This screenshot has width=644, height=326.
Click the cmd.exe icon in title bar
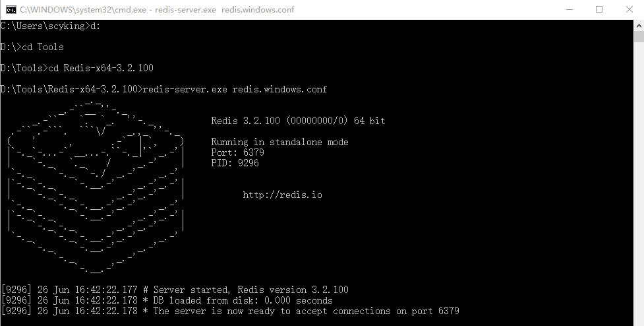[x=11, y=9]
